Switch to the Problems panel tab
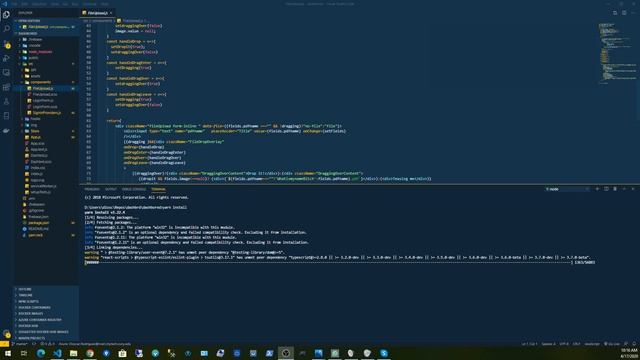The height and width of the screenshot is (360, 640). pyautogui.click(x=92, y=189)
